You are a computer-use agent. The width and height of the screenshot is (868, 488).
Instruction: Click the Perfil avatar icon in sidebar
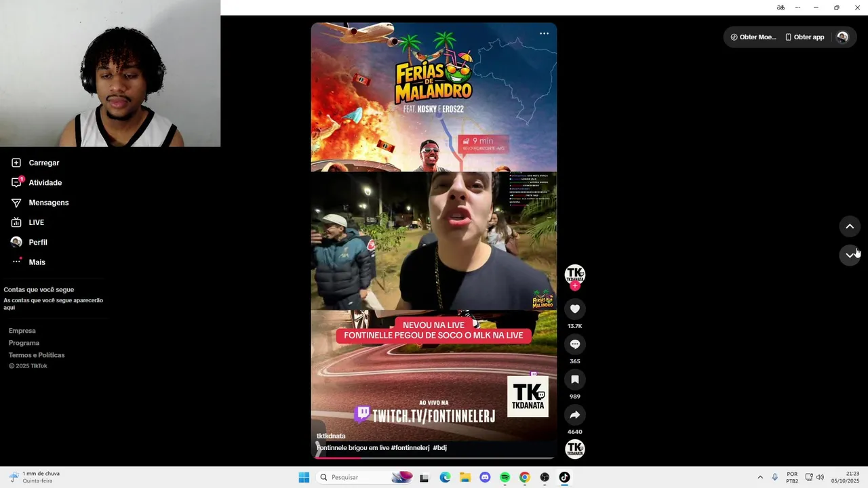(16, 242)
